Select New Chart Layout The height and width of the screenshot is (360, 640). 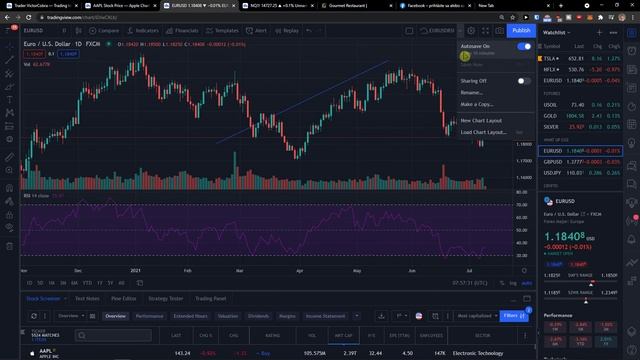click(x=481, y=121)
